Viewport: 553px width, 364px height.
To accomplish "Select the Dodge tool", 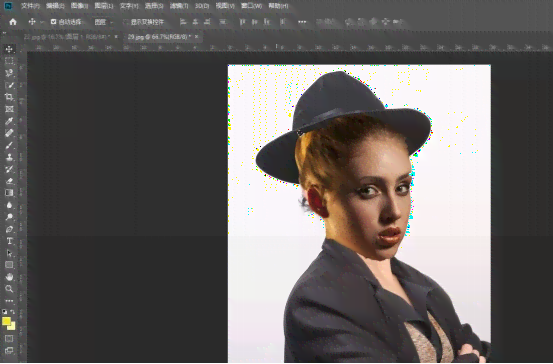I will coord(9,217).
